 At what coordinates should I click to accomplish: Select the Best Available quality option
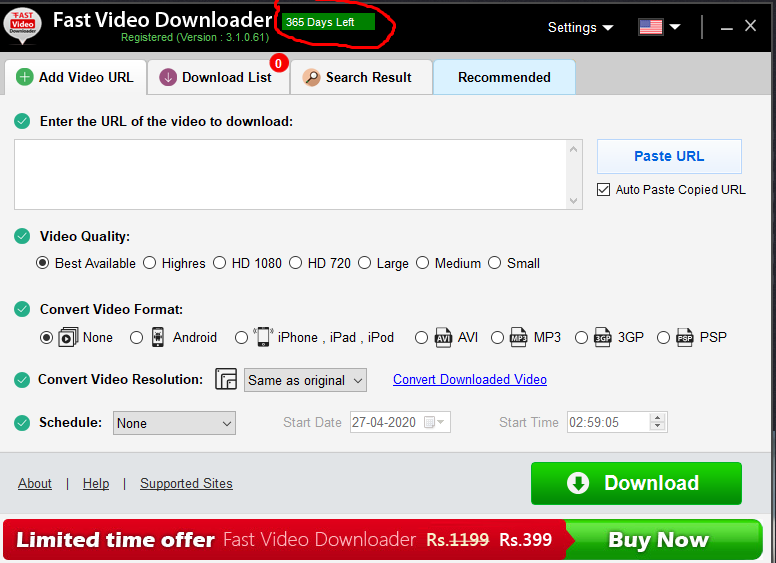coord(43,263)
